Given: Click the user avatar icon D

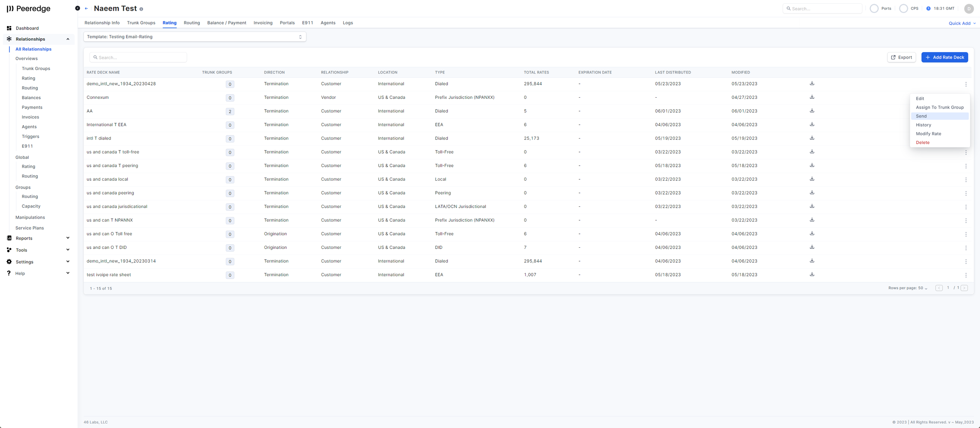Looking at the screenshot, I should [x=969, y=8].
